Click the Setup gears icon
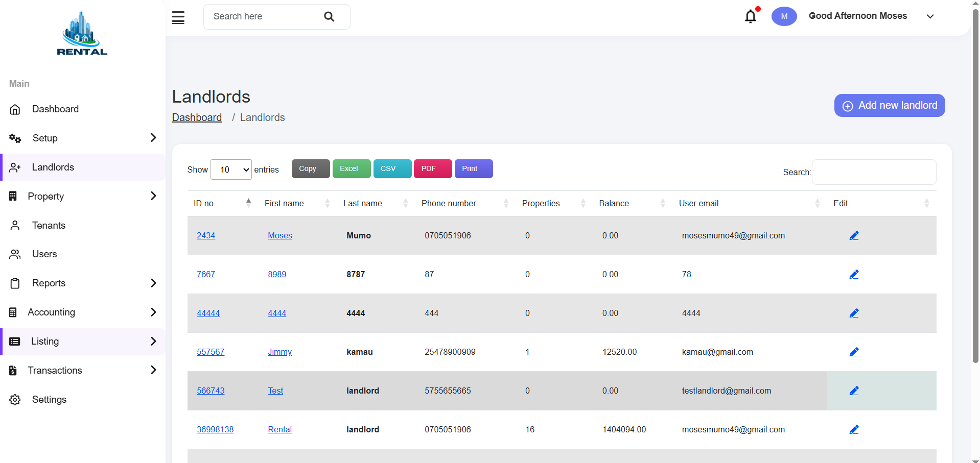The image size is (980, 463). (x=15, y=138)
